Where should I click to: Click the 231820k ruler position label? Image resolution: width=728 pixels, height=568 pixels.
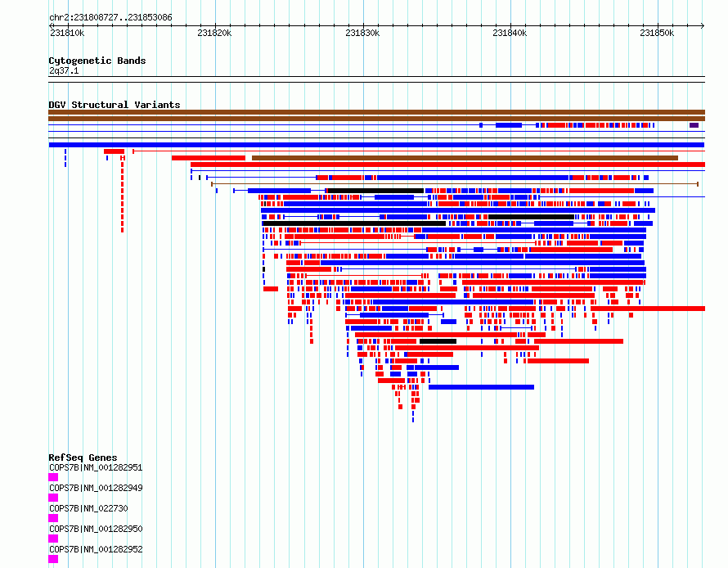coord(214,33)
